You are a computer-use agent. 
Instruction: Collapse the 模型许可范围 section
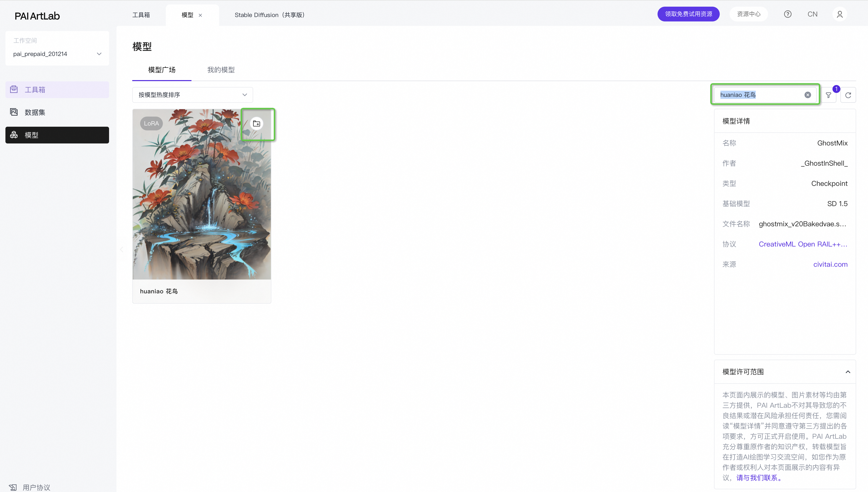click(848, 372)
